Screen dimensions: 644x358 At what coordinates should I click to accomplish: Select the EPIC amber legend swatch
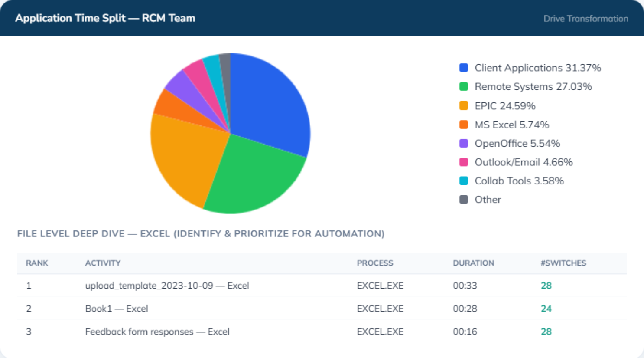463,105
